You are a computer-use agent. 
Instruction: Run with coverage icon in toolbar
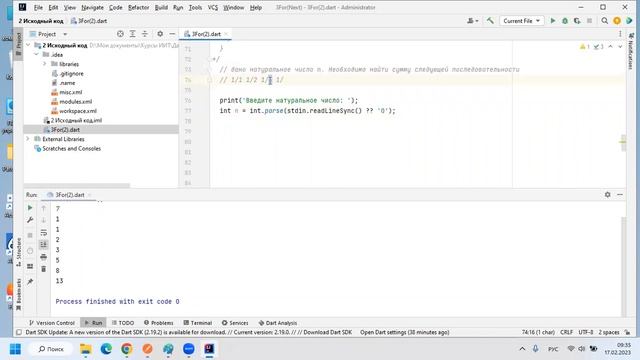[577, 21]
